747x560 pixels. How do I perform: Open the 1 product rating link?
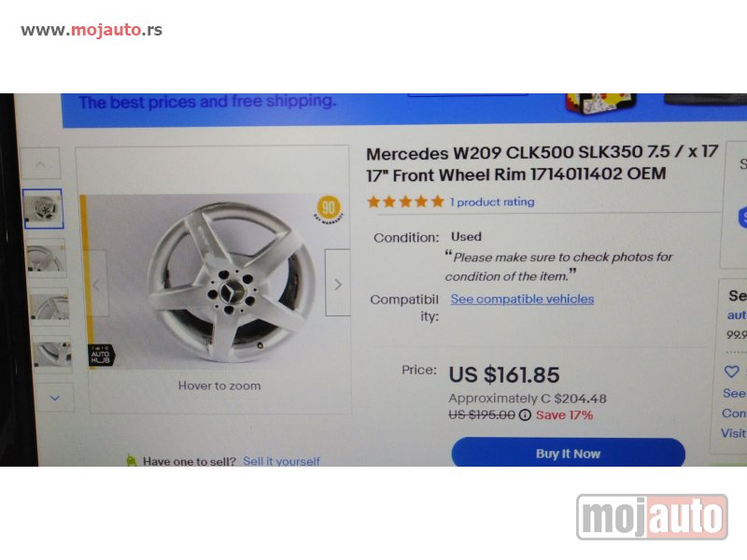coord(492,202)
